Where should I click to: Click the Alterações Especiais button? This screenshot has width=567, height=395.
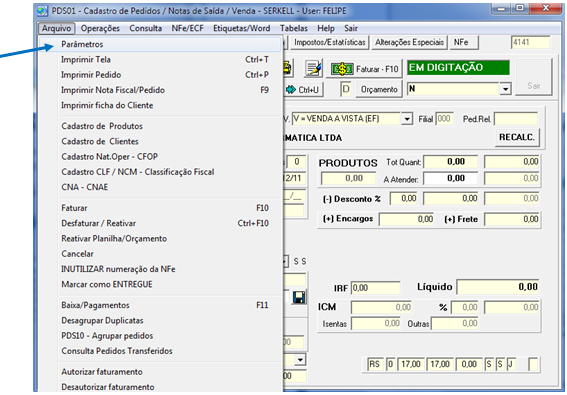point(409,42)
